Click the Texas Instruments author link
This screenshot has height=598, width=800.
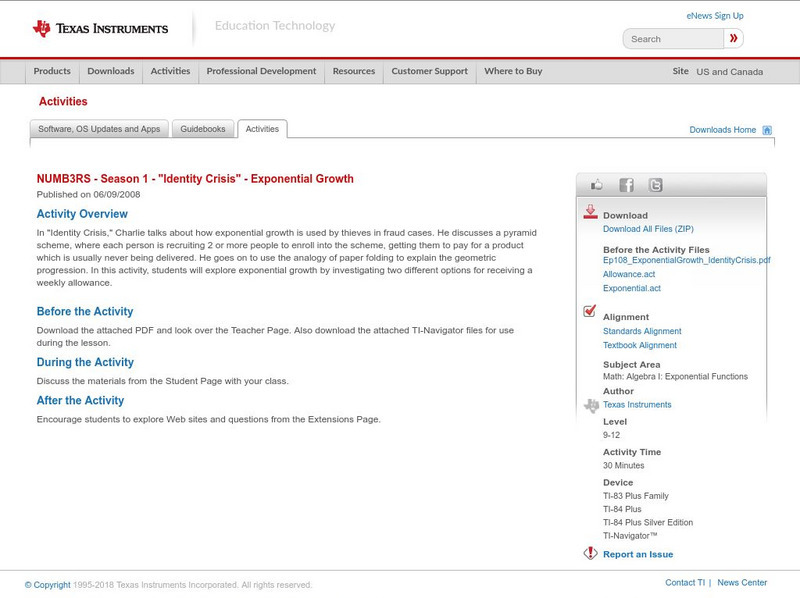point(637,405)
